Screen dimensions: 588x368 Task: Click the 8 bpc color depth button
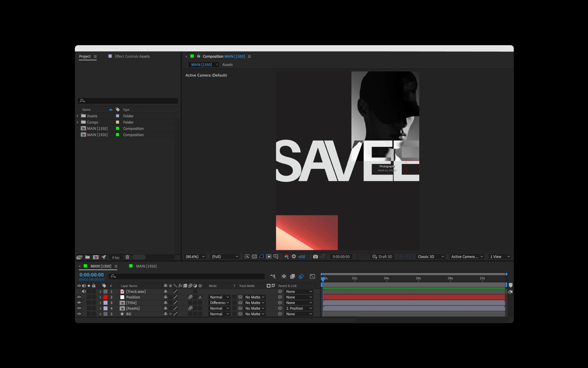point(116,257)
